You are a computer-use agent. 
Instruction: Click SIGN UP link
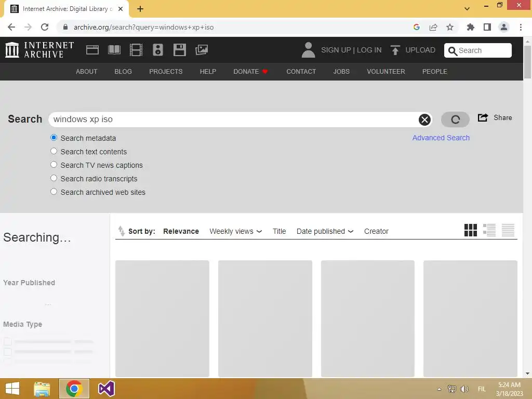[336, 50]
